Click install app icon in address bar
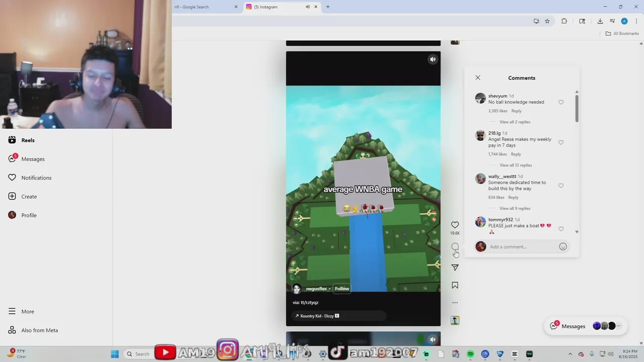The image size is (644, 362). click(x=536, y=21)
